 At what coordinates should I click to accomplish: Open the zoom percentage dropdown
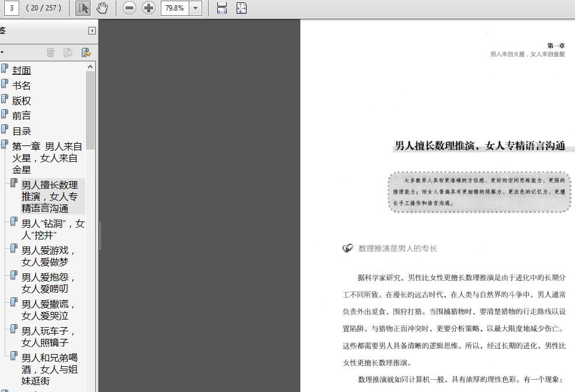coord(196,8)
